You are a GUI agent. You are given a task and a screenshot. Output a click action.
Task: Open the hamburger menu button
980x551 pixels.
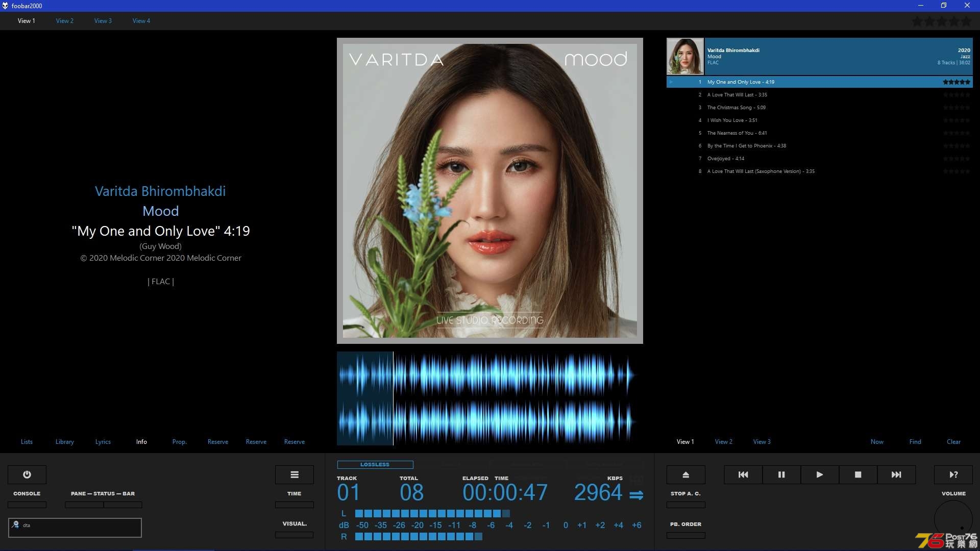click(295, 474)
